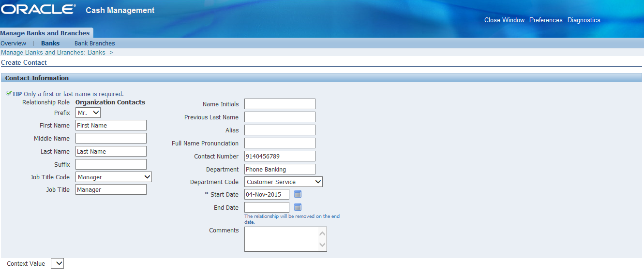Open the Job Title Code dropdown
Viewport: 644px width, 273px height.
click(114, 177)
